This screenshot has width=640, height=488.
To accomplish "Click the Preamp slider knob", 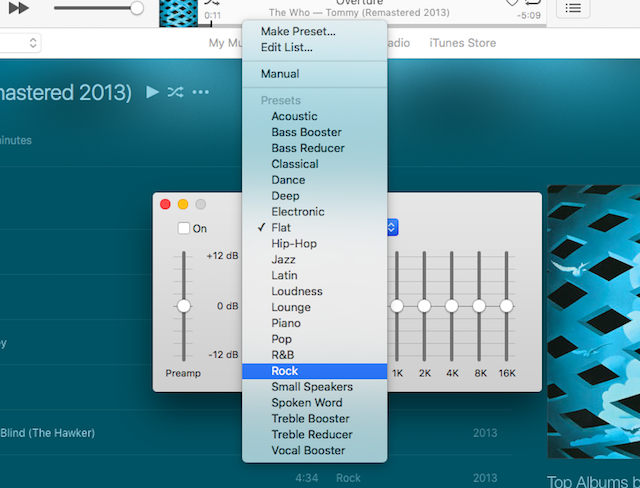I will (x=183, y=306).
